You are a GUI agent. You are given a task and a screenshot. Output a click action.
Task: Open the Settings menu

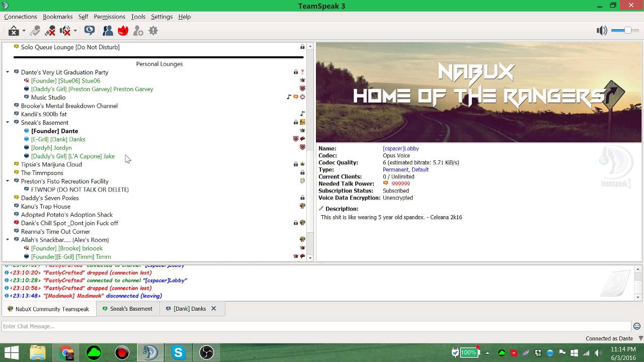162,17
